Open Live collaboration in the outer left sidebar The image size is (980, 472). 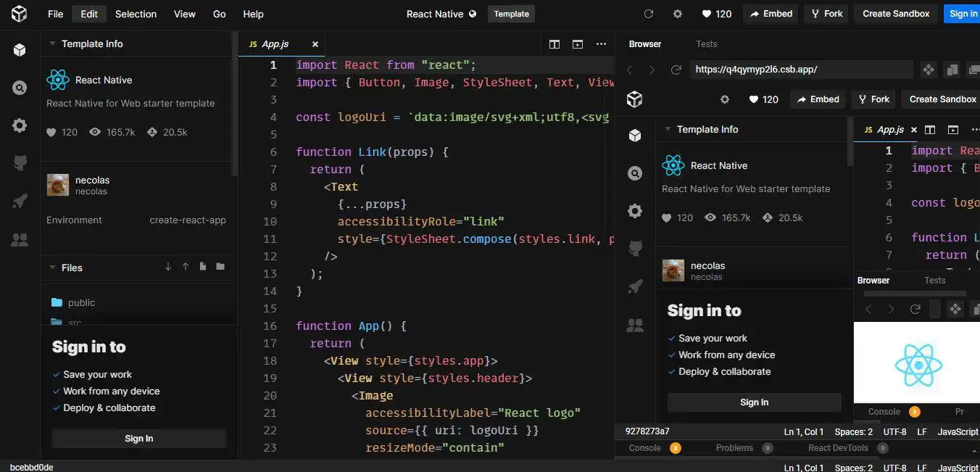20,239
